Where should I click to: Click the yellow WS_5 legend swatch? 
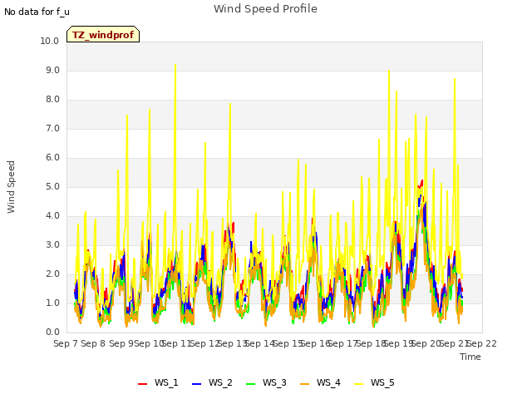(x=358, y=384)
